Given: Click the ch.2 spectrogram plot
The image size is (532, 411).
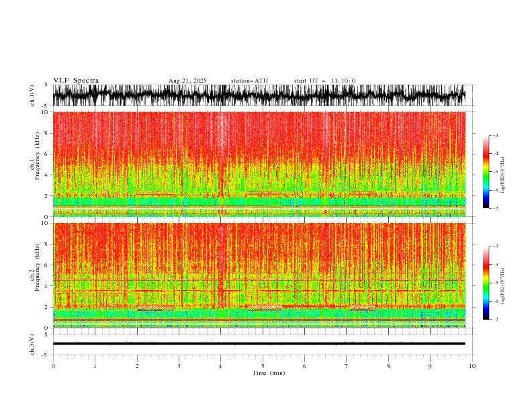Looking at the screenshot, I should pyautogui.click(x=259, y=275).
